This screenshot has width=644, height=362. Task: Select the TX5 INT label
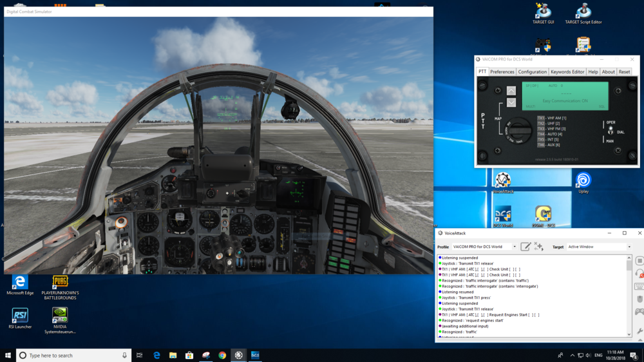(548, 139)
